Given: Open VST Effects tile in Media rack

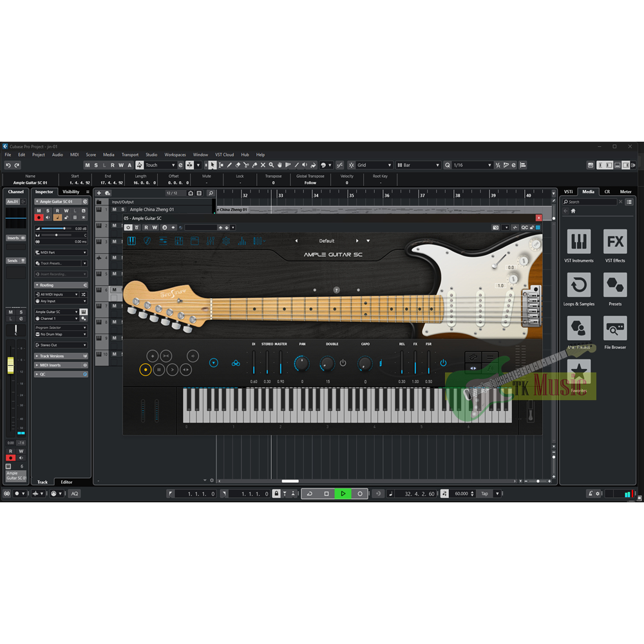Looking at the screenshot, I should coord(615,241).
